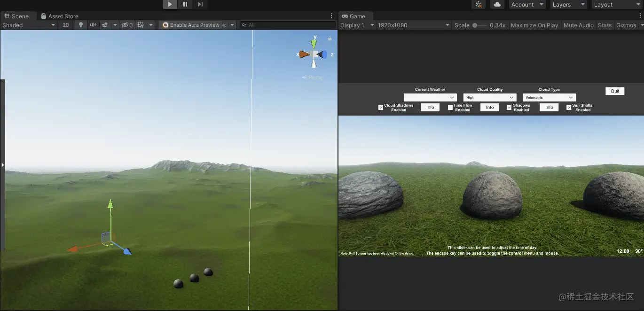644x311 pixels.
Task: Click the green Y axis cone on the orientation gizmo
Action: (314, 44)
